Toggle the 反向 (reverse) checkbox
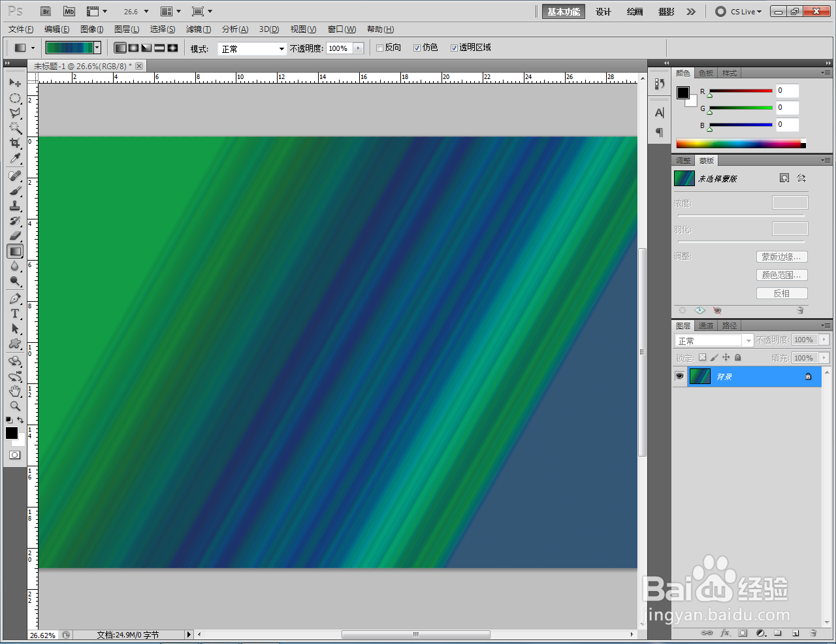Screen dimensions: 836x644 click(379, 48)
